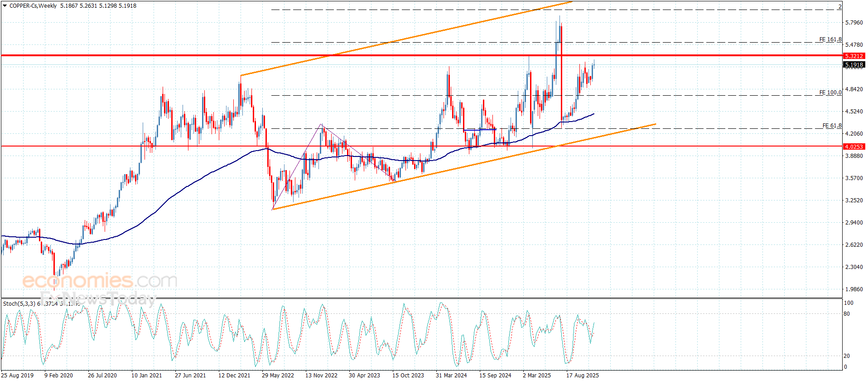Click the 10 Jan 2021 date label
The width and height of the screenshot is (868, 381).
click(x=146, y=375)
